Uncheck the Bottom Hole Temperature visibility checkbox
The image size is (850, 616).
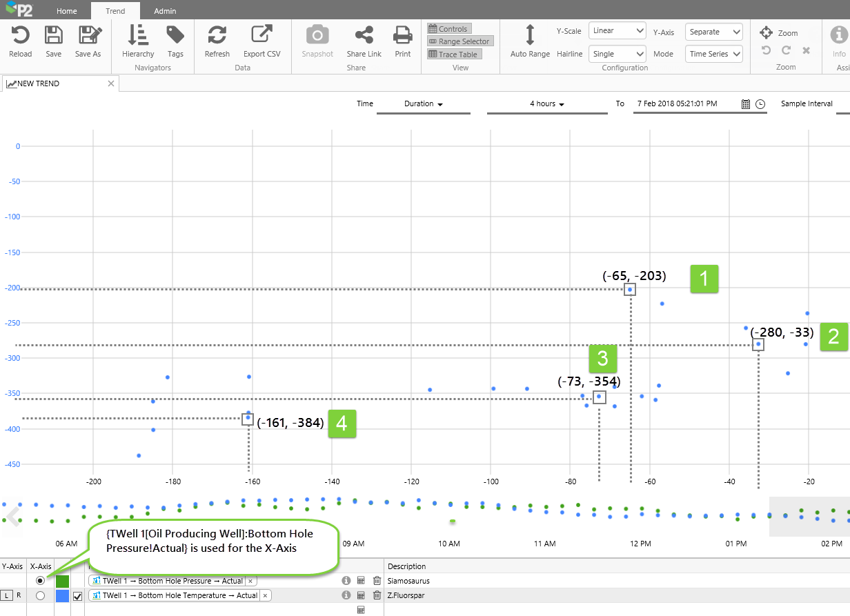tap(78, 595)
